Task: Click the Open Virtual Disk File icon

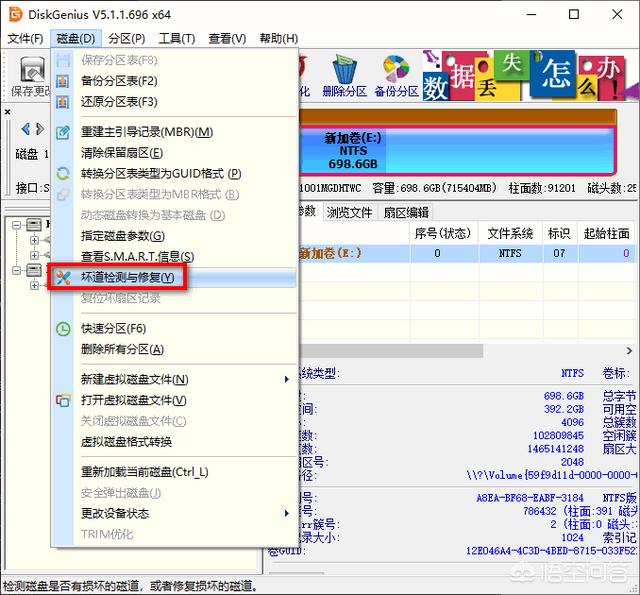Action: 63,400
